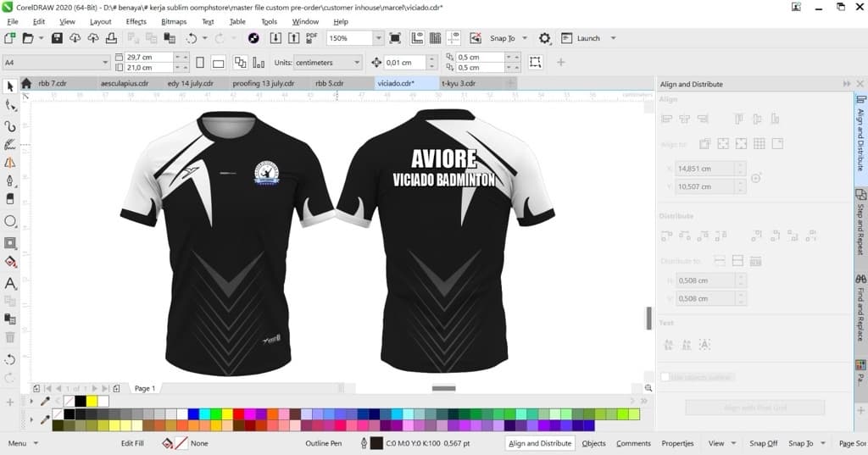Image resolution: width=868 pixels, height=455 pixels.
Task: Select the Artistic Media tool
Action: click(10, 145)
